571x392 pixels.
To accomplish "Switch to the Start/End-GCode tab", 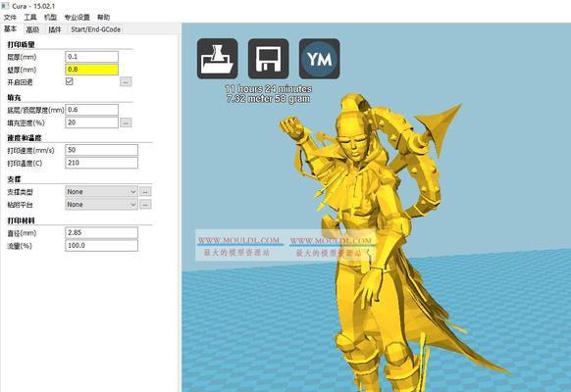I will (x=95, y=29).
